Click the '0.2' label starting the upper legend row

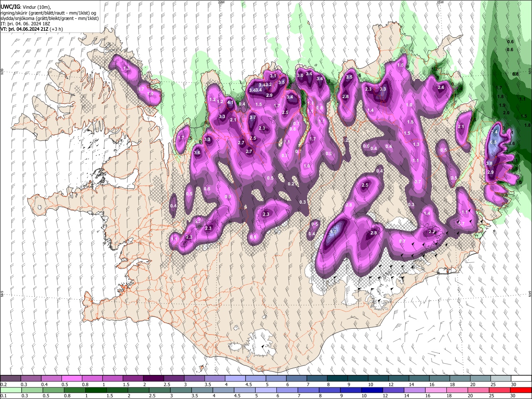click(x=4, y=384)
